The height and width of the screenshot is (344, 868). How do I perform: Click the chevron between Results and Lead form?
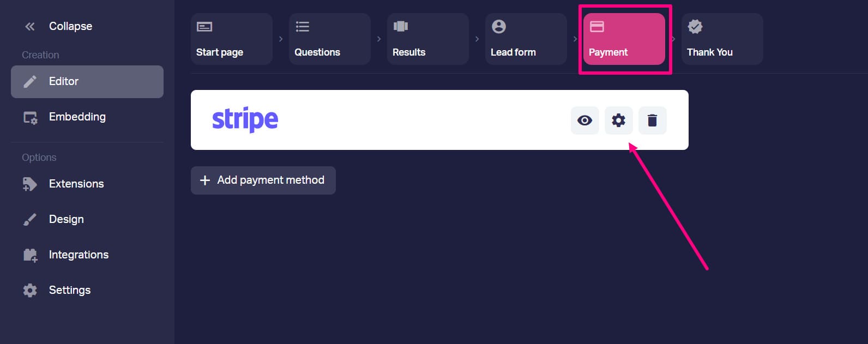tap(477, 39)
